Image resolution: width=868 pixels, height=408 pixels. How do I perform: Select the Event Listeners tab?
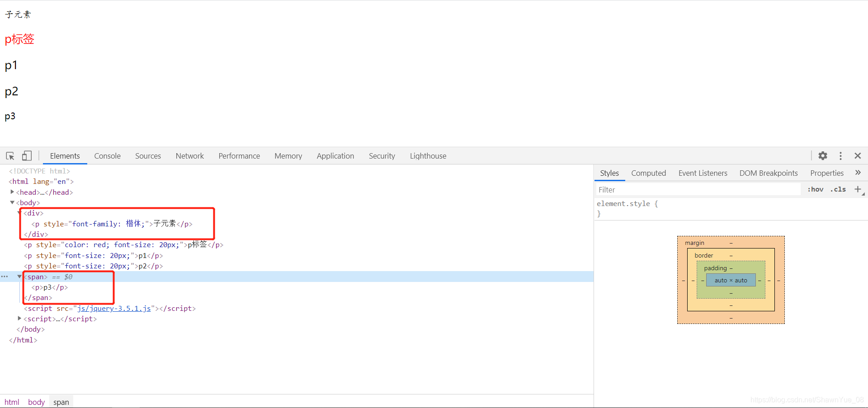(703, 173)
